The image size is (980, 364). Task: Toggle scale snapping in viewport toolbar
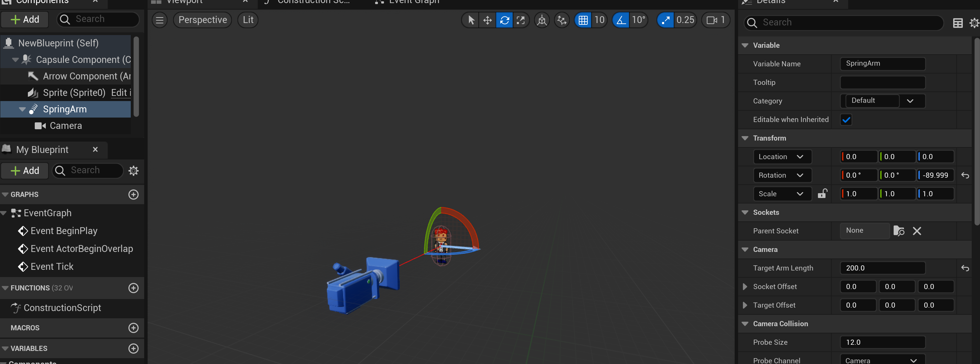pyautogui.click(x=665, y=20)
